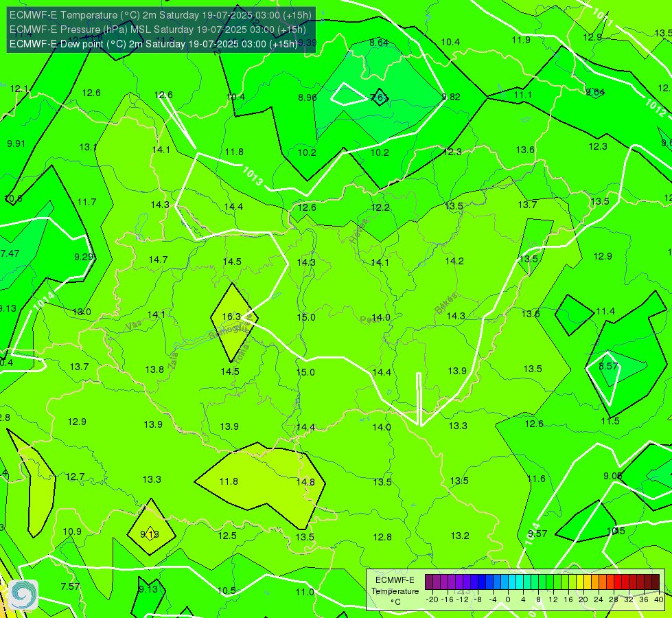
Task: Click the Heves county label
Action: pyautogui.click(x=359, y=231)
